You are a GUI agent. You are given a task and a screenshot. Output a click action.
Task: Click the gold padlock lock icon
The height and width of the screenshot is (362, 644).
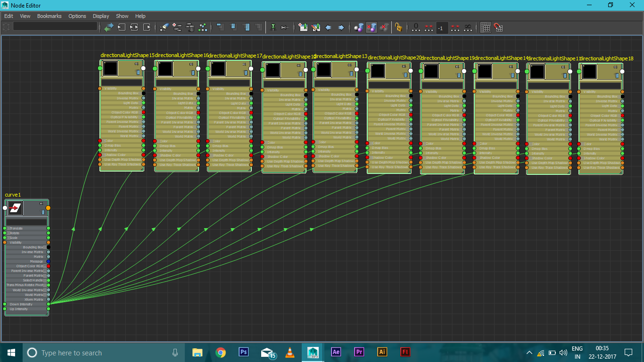tap(398, 27)
